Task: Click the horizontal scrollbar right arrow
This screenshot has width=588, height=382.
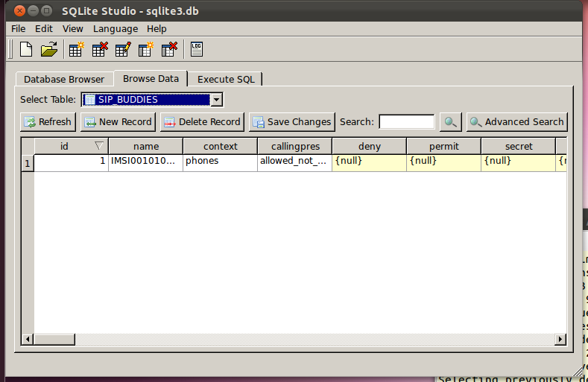Action: click(x=560, y=340)
